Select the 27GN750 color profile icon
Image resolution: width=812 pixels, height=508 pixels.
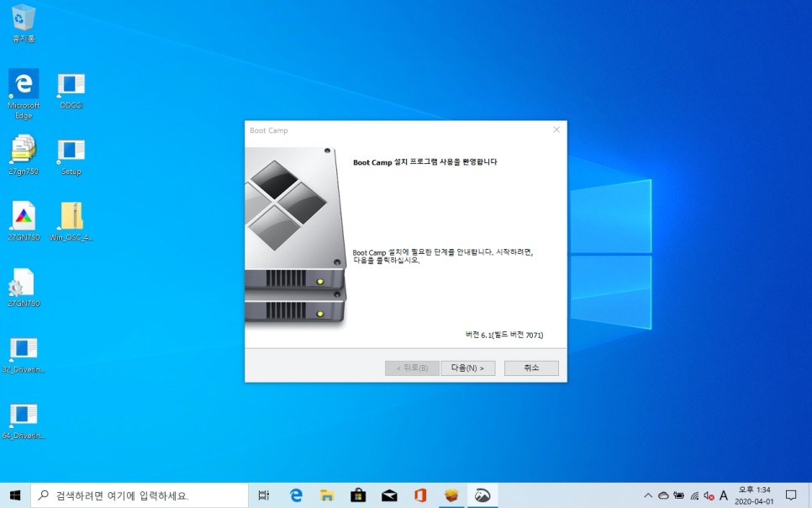pos(24,221)
